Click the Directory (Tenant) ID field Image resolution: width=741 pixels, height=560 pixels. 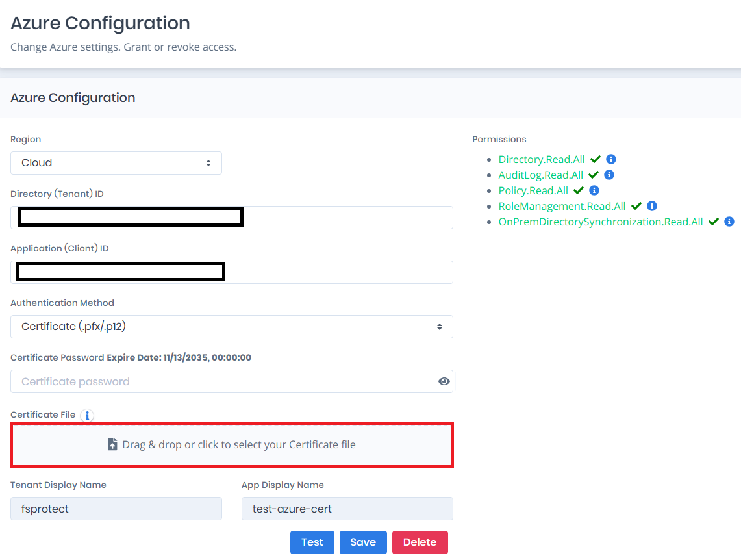point(344,218)
